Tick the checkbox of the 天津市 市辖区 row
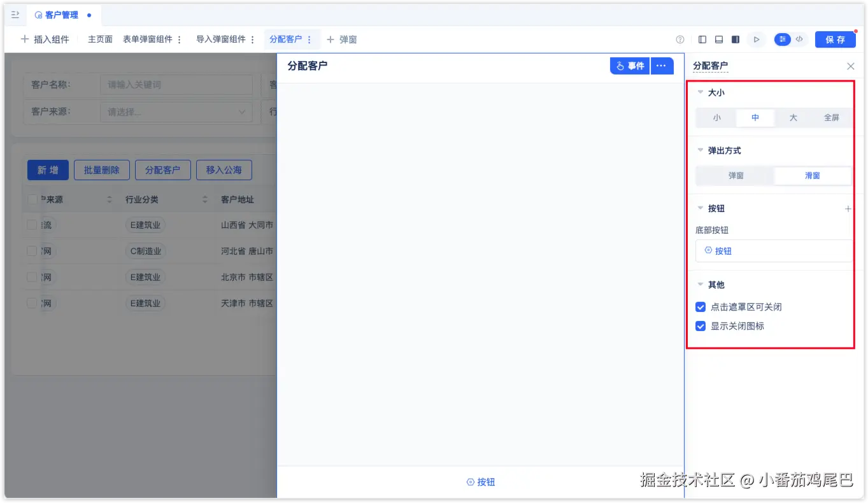 pos(32,303)
